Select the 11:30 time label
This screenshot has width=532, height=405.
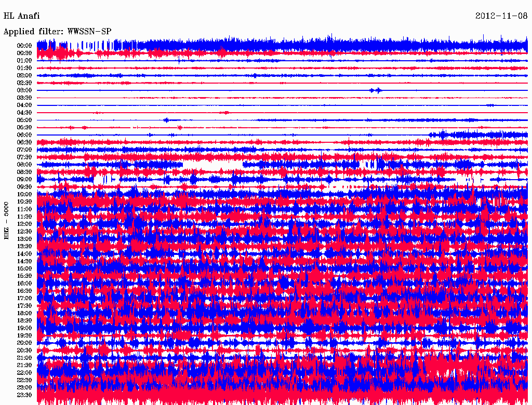(24, 217)
